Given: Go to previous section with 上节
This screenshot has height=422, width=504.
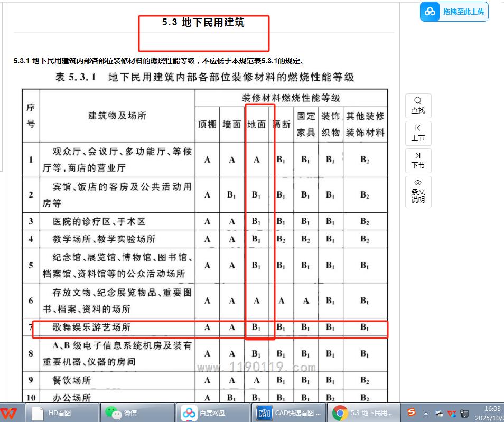Looking at the screenshot, I should (418, 133).
